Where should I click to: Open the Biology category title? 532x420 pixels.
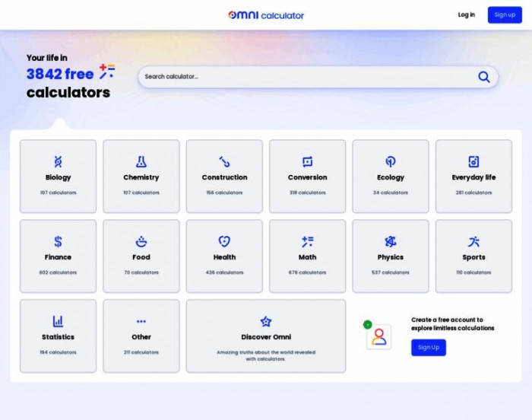click(x=58, y=177)
